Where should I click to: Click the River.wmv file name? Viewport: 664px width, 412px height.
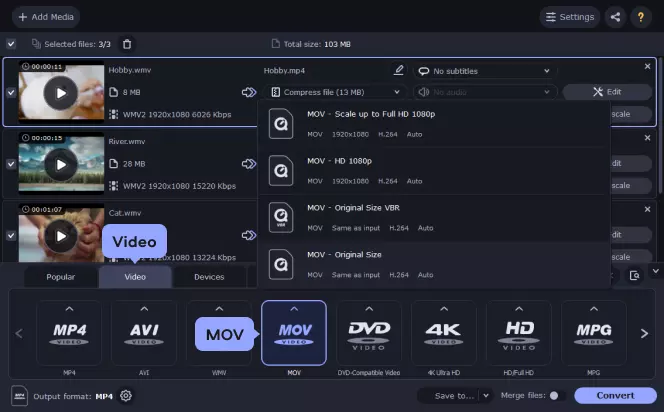pos(127,141)
